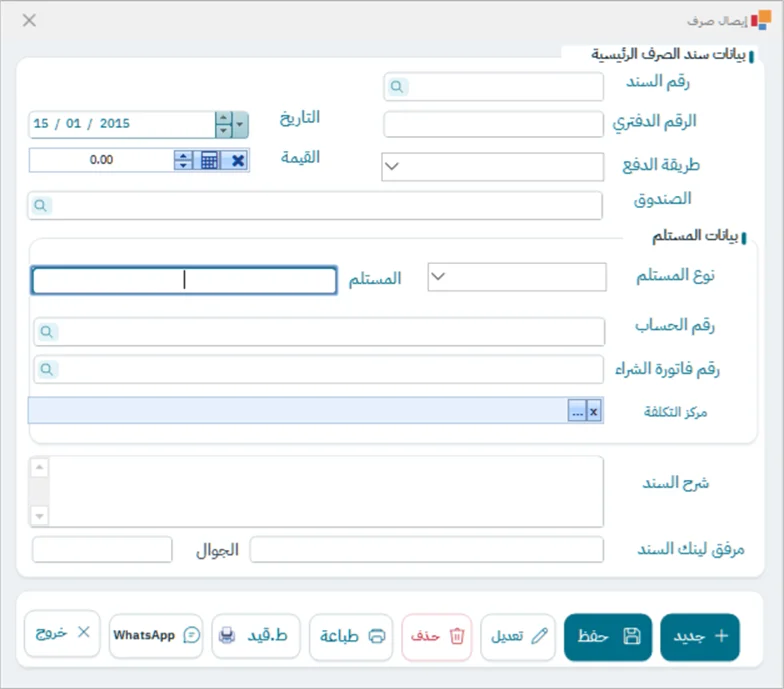Image resolution: width=784 pixels, height=689 pixels.
Task: Focus the رقم السند input field
Action: click(494, 86)
